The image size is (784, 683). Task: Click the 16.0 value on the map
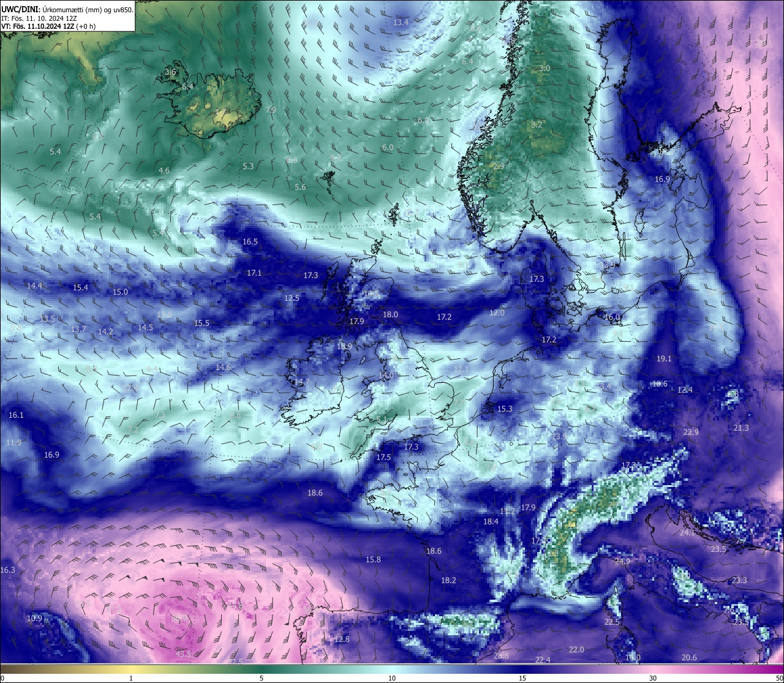(612, 317)
